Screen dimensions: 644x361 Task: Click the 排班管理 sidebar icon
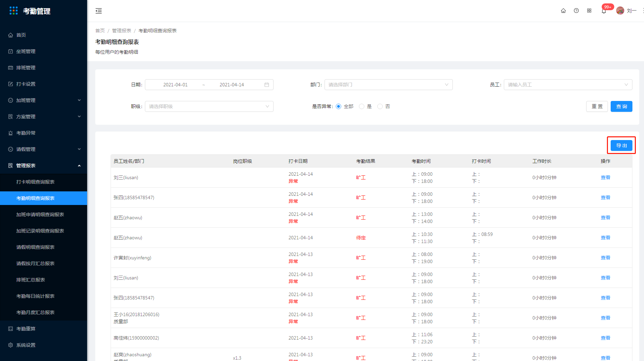pyautogui.click(x=11, y=68)
